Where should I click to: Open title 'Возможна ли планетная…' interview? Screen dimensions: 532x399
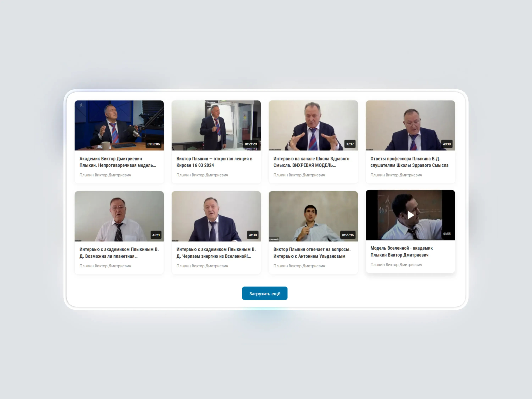[x=119, y=253]
